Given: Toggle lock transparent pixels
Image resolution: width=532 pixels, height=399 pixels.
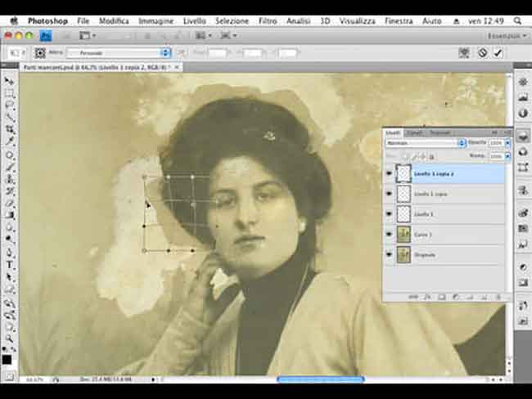Looking at the screenshot, I should pyautogui.click(x=405, y=157).
